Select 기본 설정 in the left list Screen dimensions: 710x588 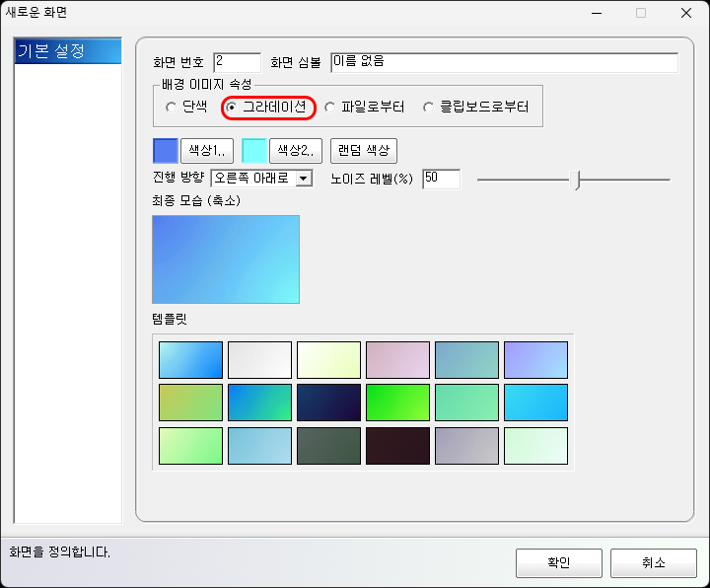pyautogui.click(x=67, y=51)
